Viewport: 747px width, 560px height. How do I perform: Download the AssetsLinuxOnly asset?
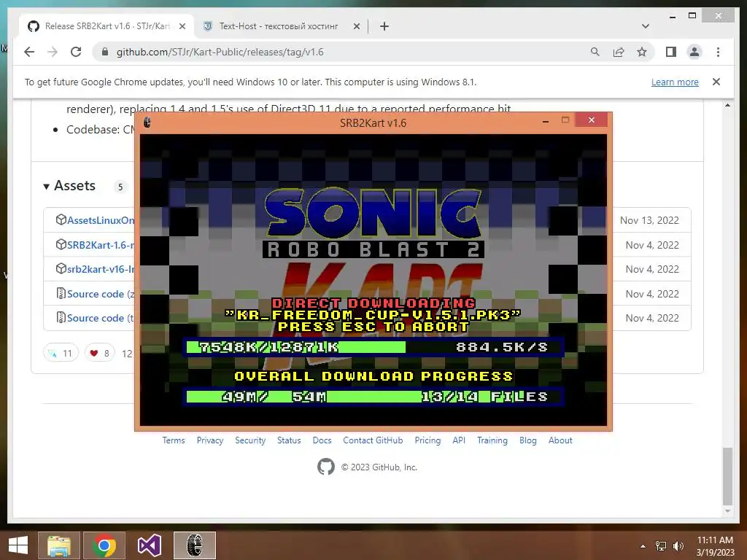click(x=101, y=220)
